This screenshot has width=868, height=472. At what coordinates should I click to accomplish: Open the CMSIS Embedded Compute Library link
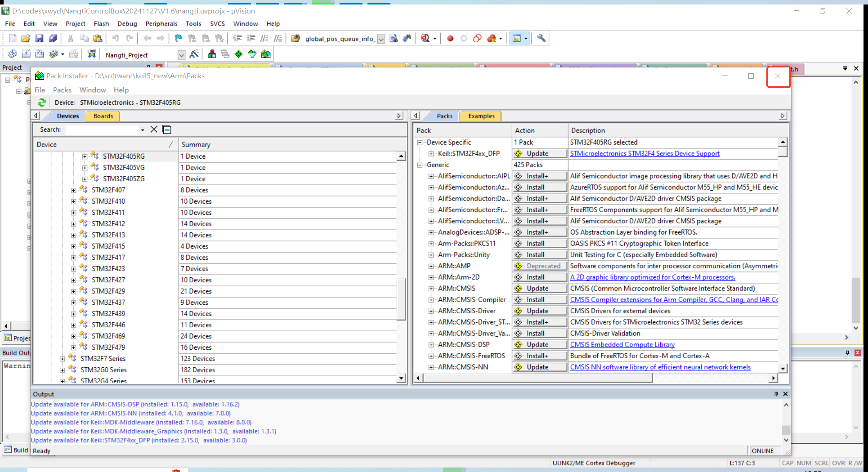pyautogui.click(x=622, y=345)
